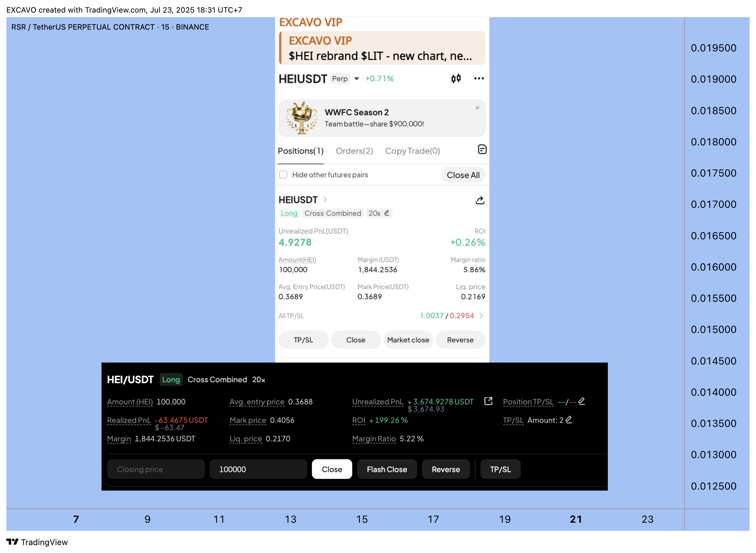Edit the 20x leverage pencil icon
Image resolution: width=756 pixels, height=553 pixels.
tap(387, 213)
